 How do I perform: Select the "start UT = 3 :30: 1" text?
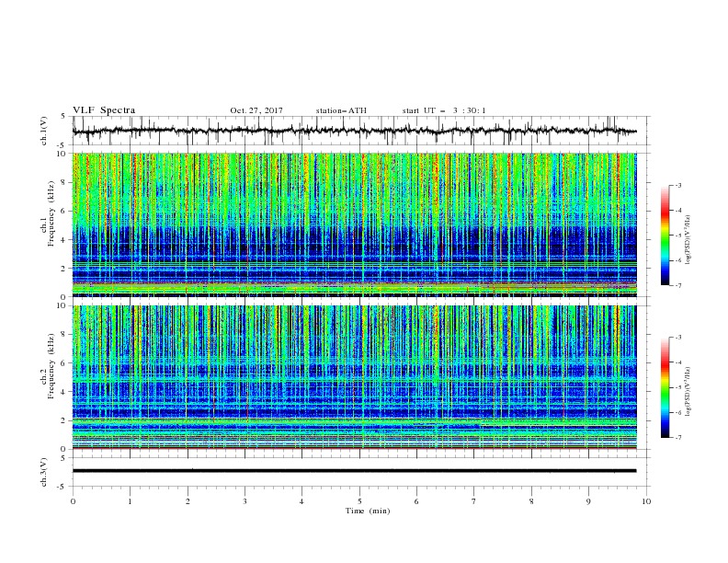(444, 110)
